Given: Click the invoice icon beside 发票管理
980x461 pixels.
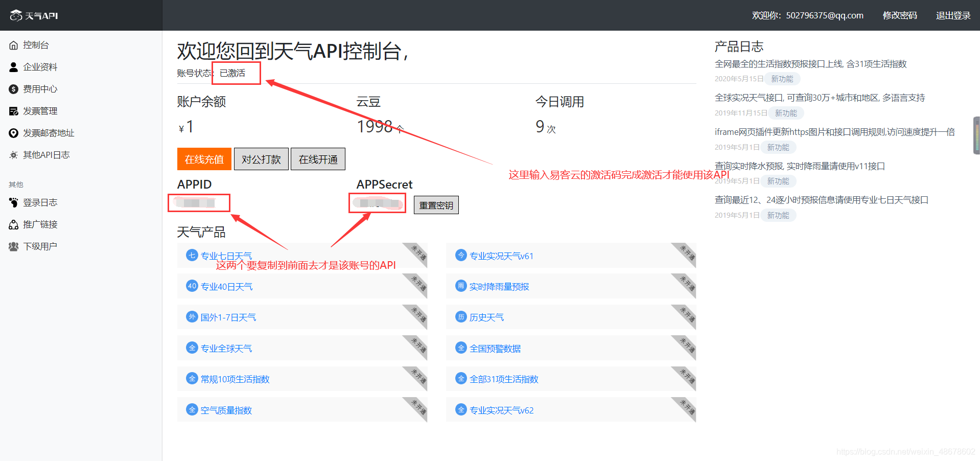Looking at the screenshot, I should tap(14, 111).
